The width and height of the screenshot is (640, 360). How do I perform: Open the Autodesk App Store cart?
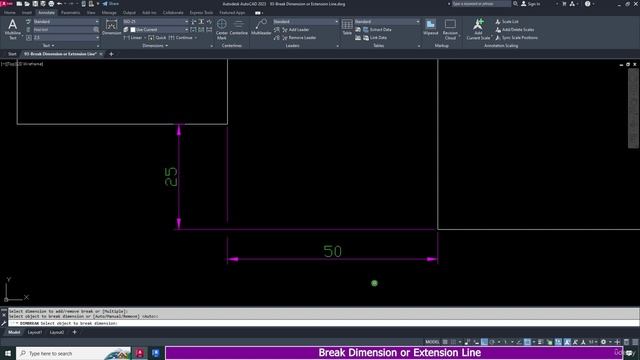coord(564,4)
